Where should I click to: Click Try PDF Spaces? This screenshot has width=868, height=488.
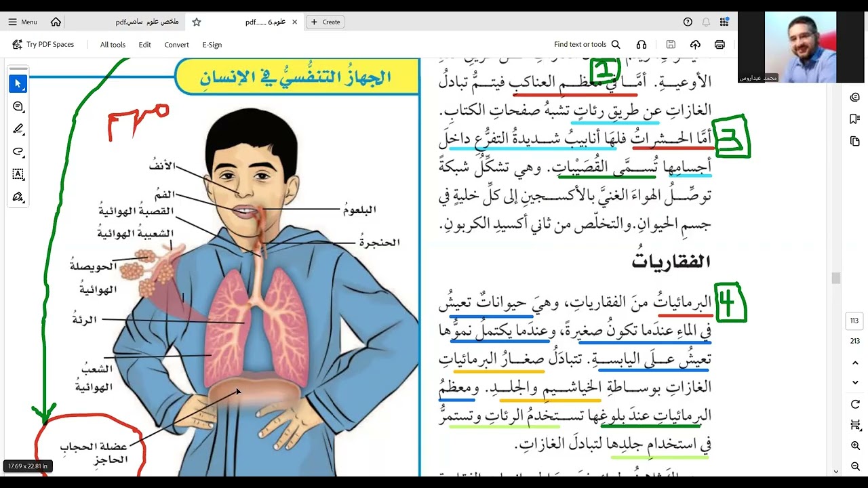pos(43,45)
